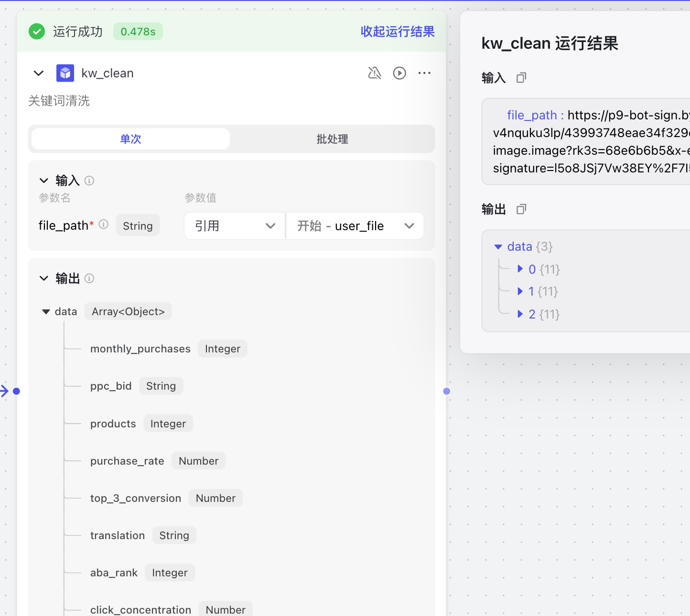Click the Integer tag beside monthly_purchases

(x=223, y=349)
